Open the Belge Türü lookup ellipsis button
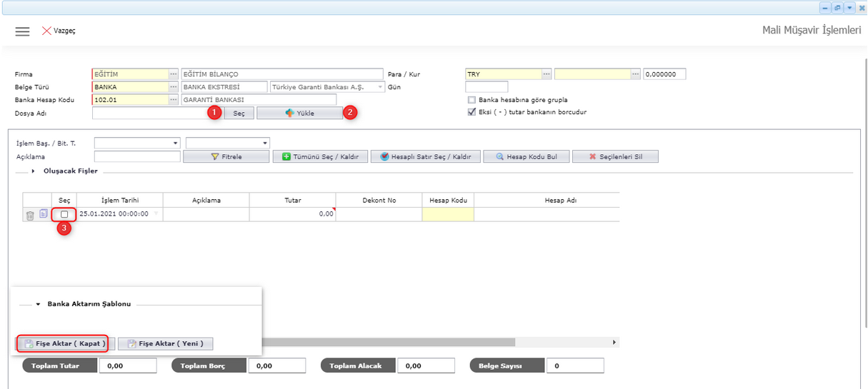Image resolution: width=868 pixels, height=389 pixels. tap(173, 87)
